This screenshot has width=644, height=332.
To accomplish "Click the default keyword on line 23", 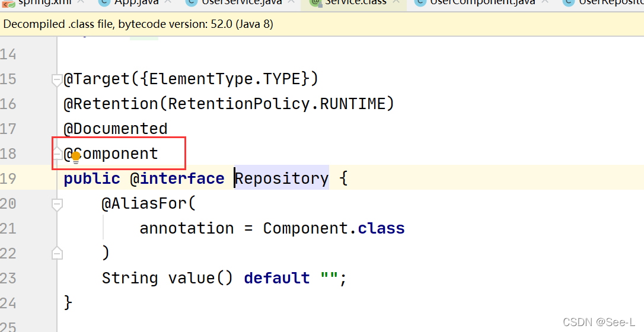I will (277, 278).
